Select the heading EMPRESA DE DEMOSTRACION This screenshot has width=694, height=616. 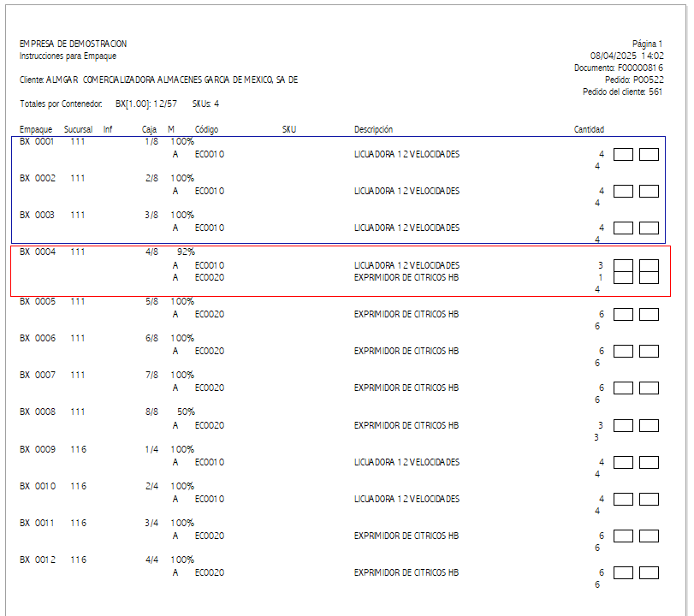click(x=73, y=44)
